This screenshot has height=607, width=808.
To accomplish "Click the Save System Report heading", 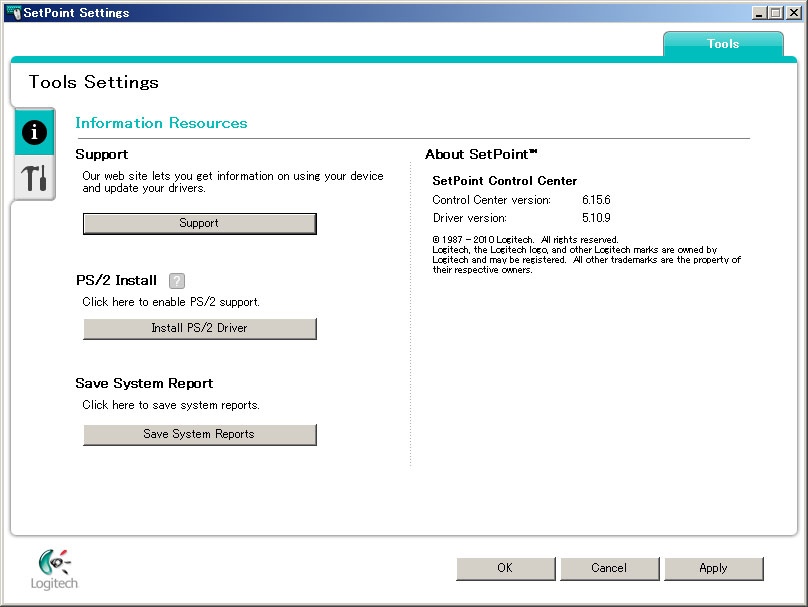I will 144,383.
